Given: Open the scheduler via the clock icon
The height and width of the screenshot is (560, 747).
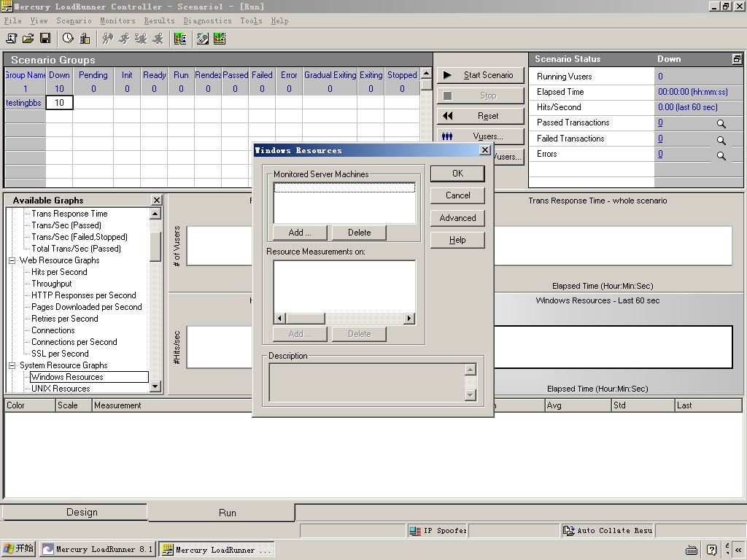Looking at the screenshot, I should (68, 39).
